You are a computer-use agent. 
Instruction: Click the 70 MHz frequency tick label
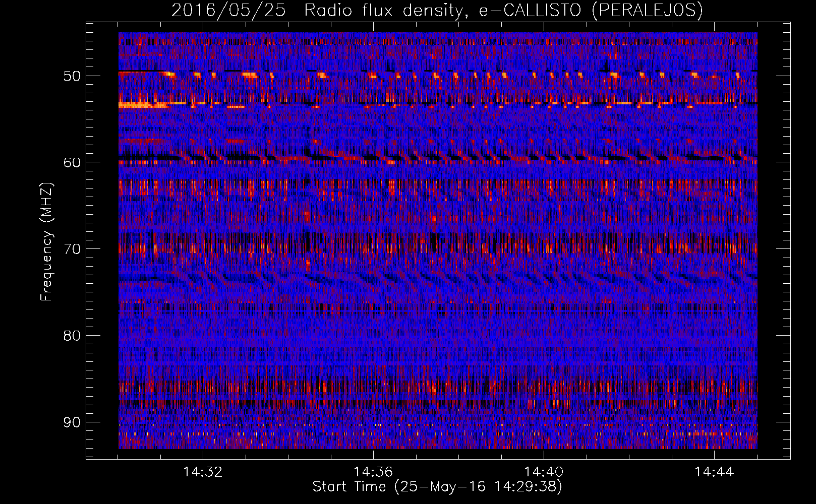[72, 249]
